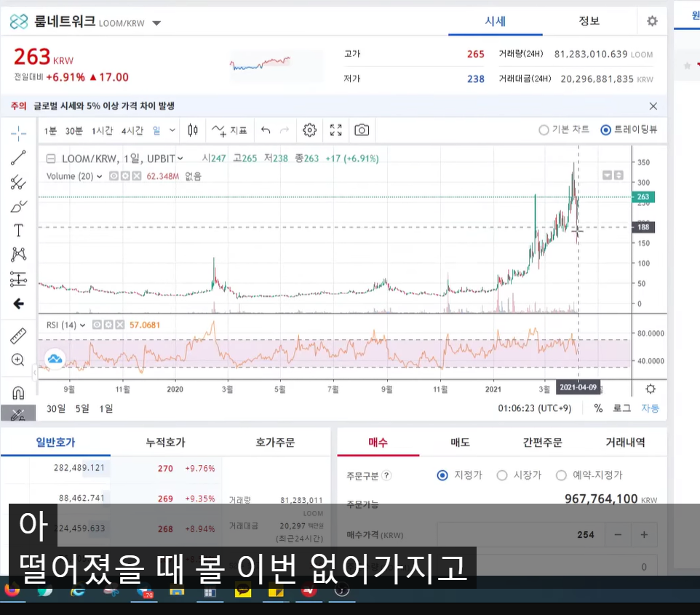Viewport: 700px width, 615px height.
Task: Set chart interval to 1분
Action: [x=50, y=130]
